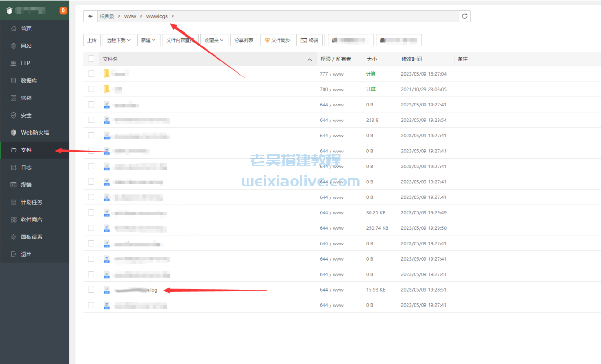Check the box for the .log file
This screenshot has width=601, height=364.
(x=91, y=290)
